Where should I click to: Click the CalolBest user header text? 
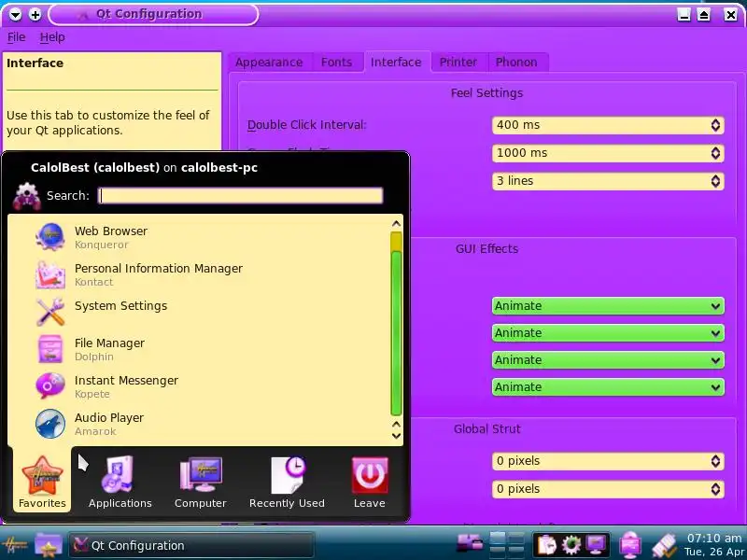pyautogui.click(x=144, y=168)
